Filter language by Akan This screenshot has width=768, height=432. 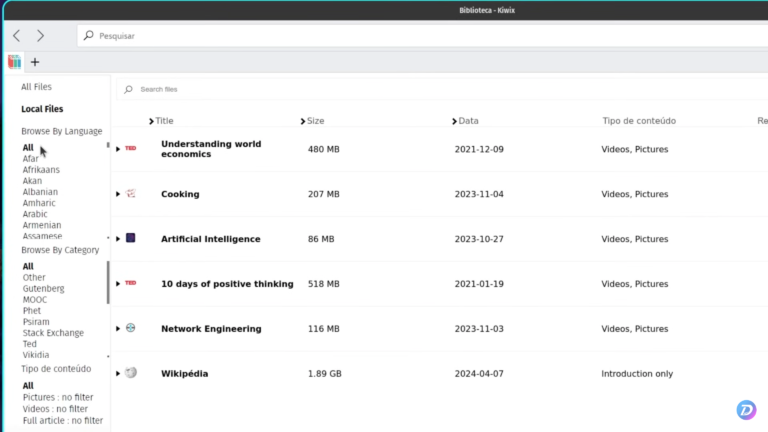tap(32, 181)
